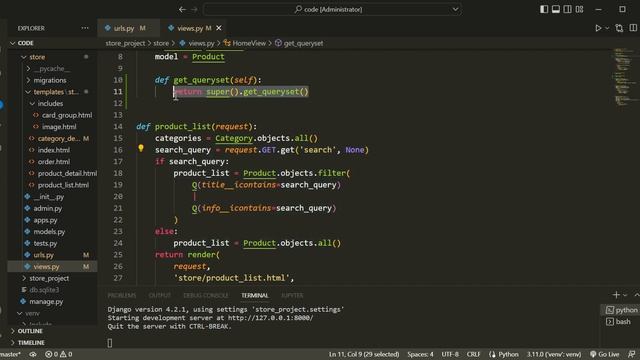Toggle the secondary side bar layout icon

coord(567,9)
